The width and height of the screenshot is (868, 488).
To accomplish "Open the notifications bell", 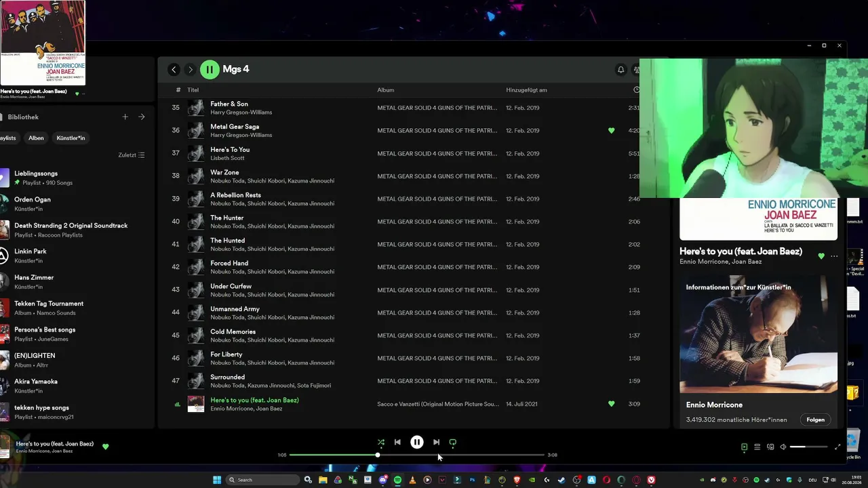I will (620, 69).
